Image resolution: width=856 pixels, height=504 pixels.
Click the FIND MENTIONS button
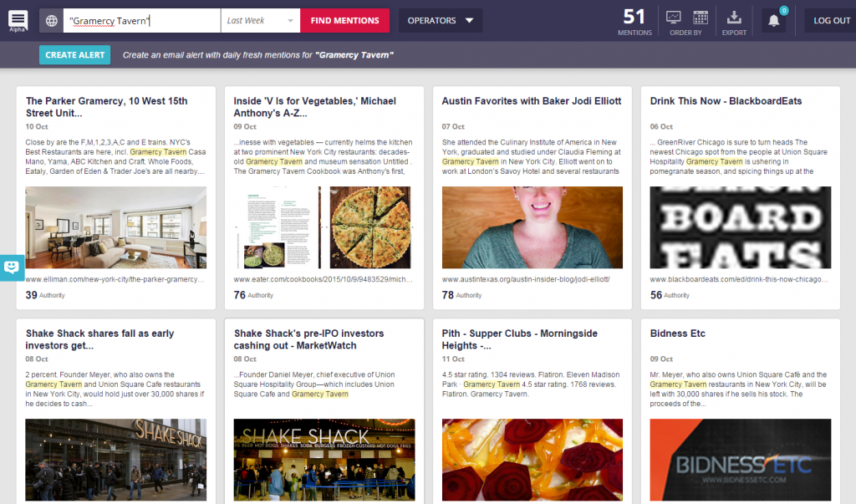[344, 19]
